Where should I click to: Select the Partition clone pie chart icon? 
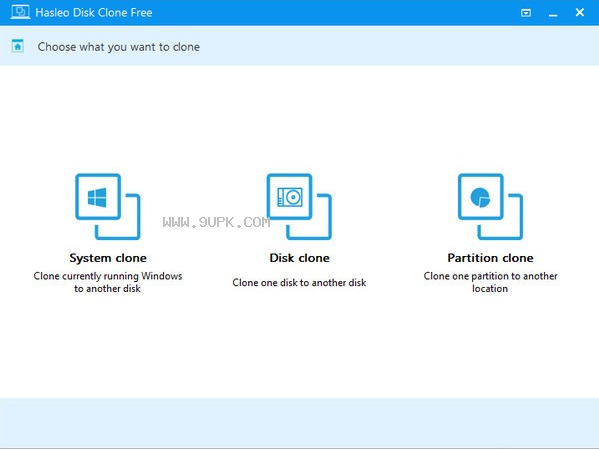481,197
